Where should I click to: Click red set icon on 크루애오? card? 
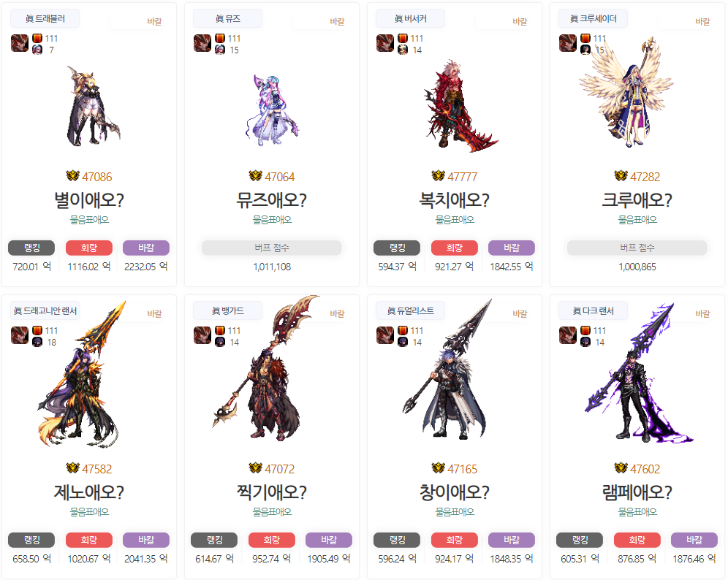(x=585, y=39)
